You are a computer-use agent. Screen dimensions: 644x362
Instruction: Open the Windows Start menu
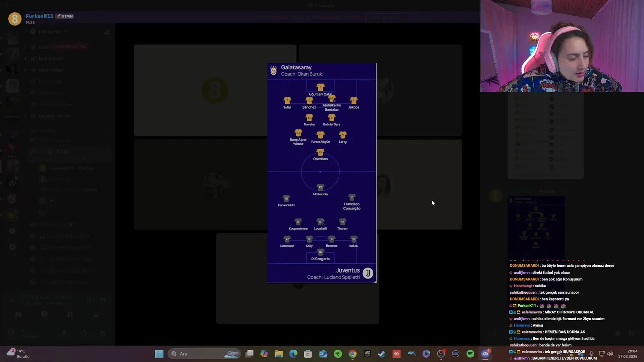[159, 354]
